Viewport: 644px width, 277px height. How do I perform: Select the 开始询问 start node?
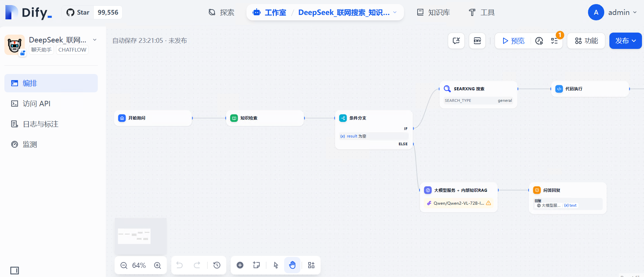pos(153,118)
